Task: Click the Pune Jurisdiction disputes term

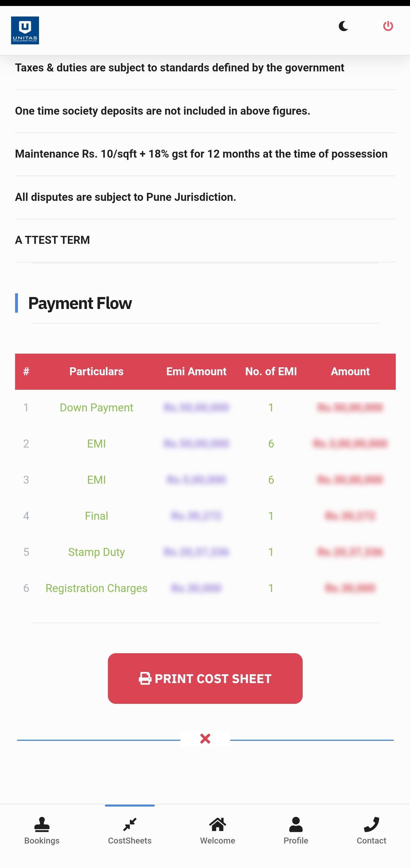Action: pos(126,197)
